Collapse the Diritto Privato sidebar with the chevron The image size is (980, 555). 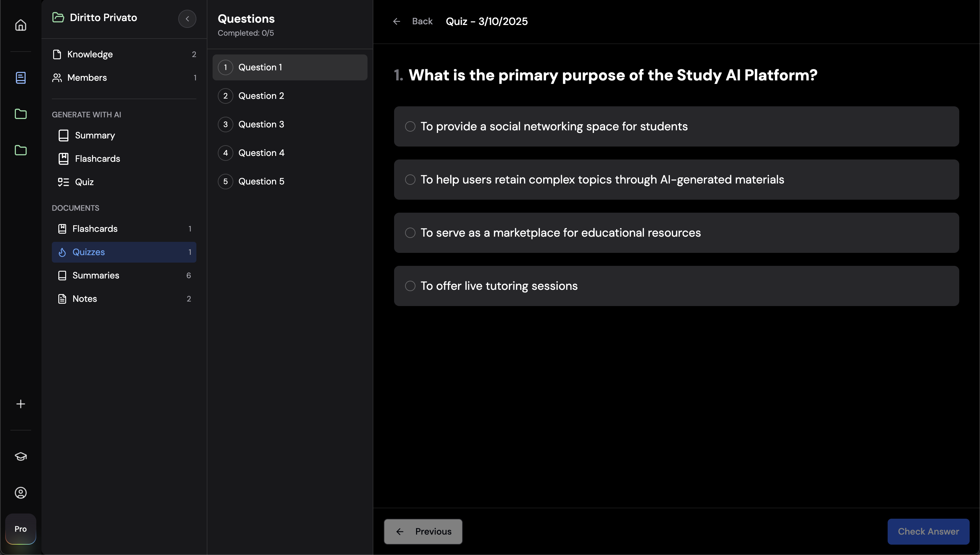[x=187, y=19]
